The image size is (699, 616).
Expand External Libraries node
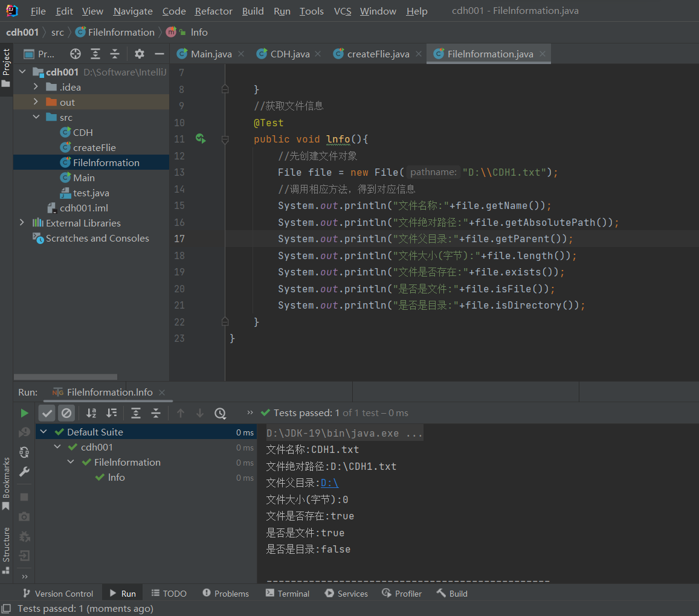pyautogui.click(x=22, y=223)
